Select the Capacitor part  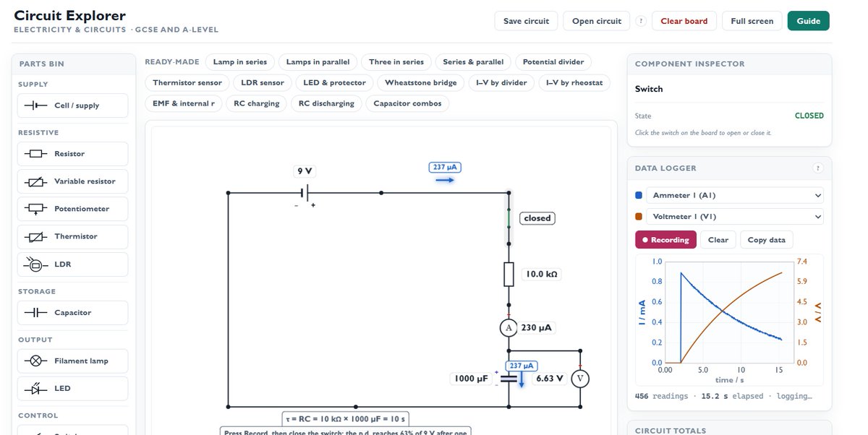point(72,313)
